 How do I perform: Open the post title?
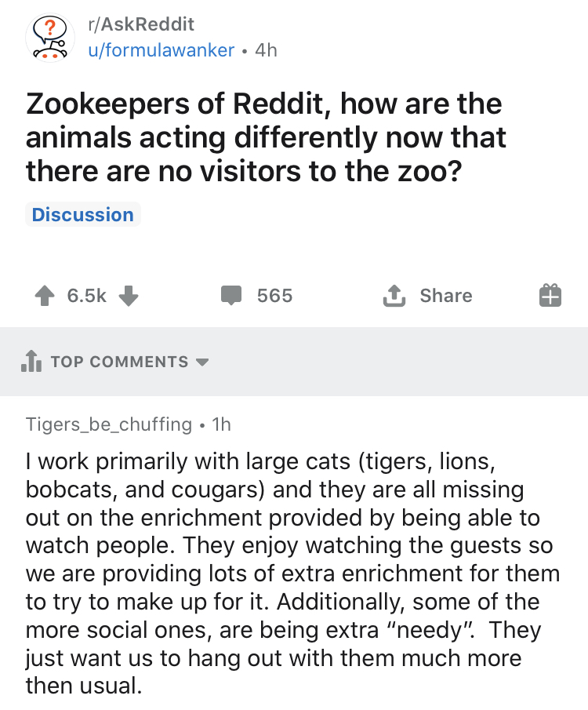pyautogui.click(x=266, y=137)
